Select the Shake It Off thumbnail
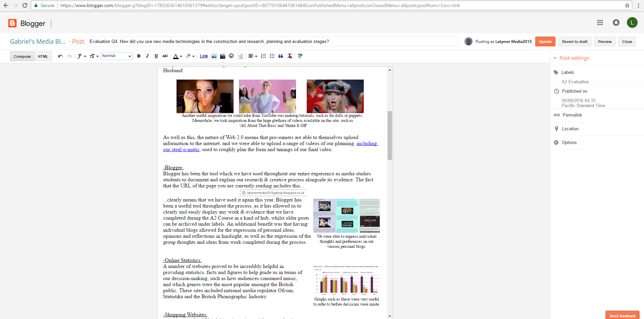Viewport: 644px width, 319px height. point(335,96)
